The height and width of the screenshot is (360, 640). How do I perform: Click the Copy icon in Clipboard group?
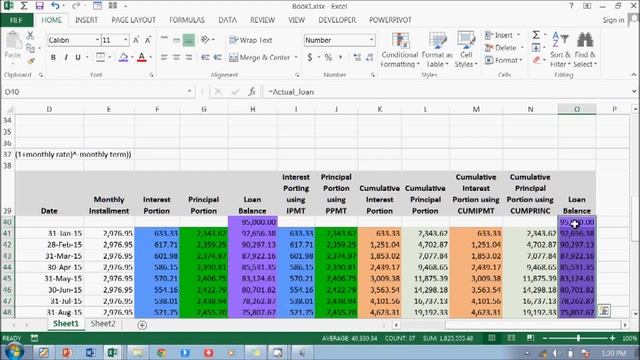click(x=30, y=48)
